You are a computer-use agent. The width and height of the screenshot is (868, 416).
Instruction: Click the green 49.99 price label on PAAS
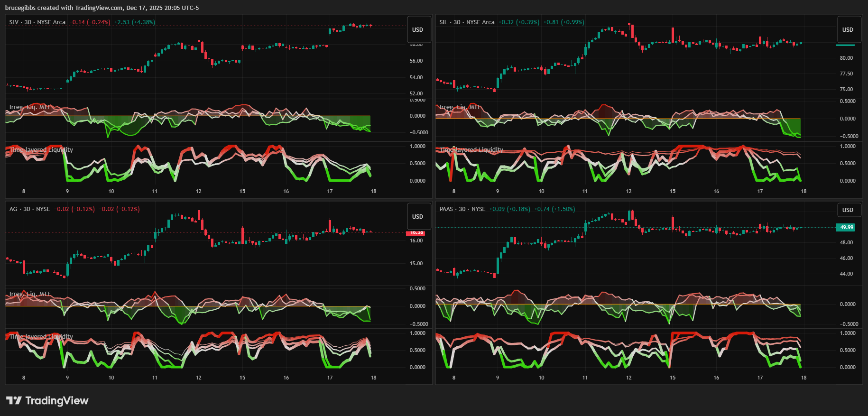[x=846, y=227]
